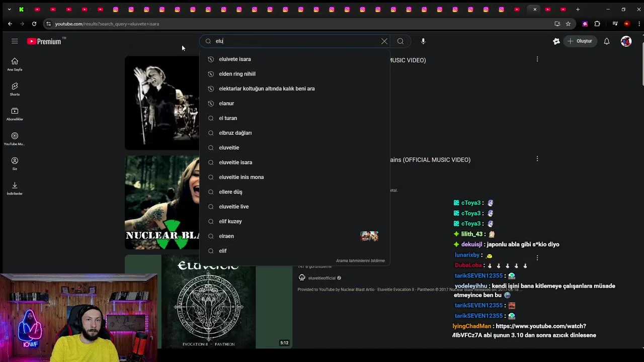Go back with browser back arrow

tap(10, 24)
